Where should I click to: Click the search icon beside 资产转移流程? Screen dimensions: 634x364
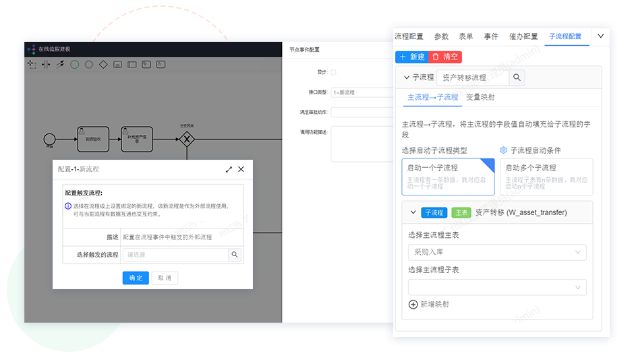point(517,78)
